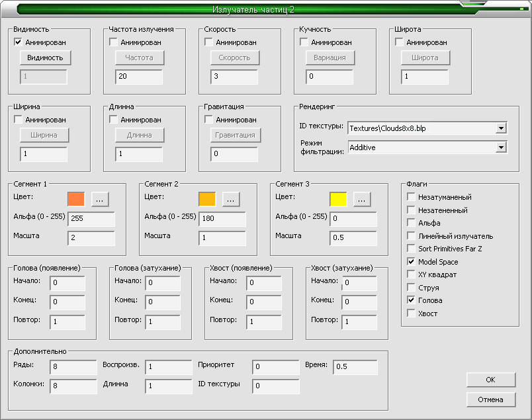This screenshot has width=532, height=420.
Task: Focus the Скорость value field
Action: [x=234, y=77]
